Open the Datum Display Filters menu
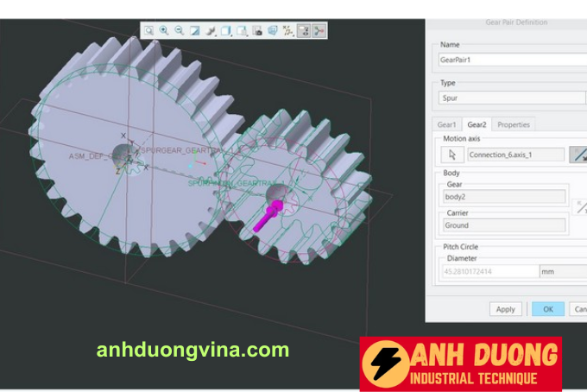Viewport: 587px width, 392px height. [x=287, y=30]
